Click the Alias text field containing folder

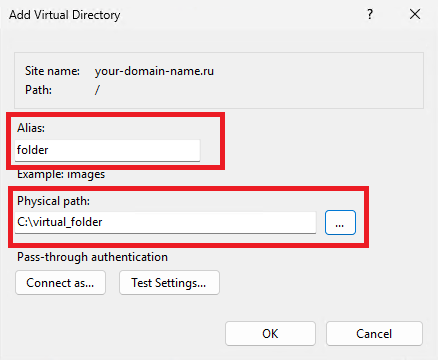point(107,150)
